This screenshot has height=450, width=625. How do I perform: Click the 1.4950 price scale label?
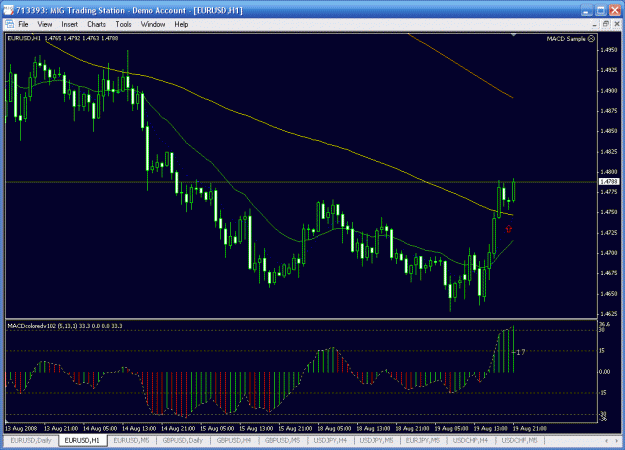609,50
